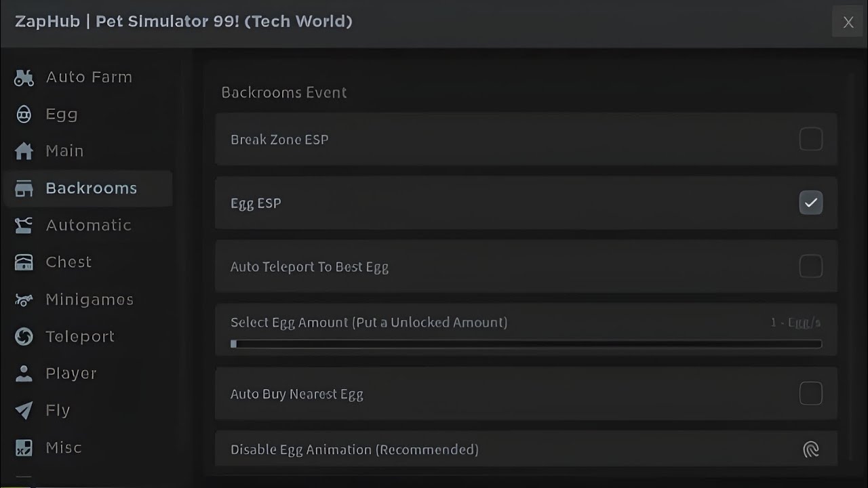
Task: Click the robot arm icon beside Automatic
Action: pos(24,226)
